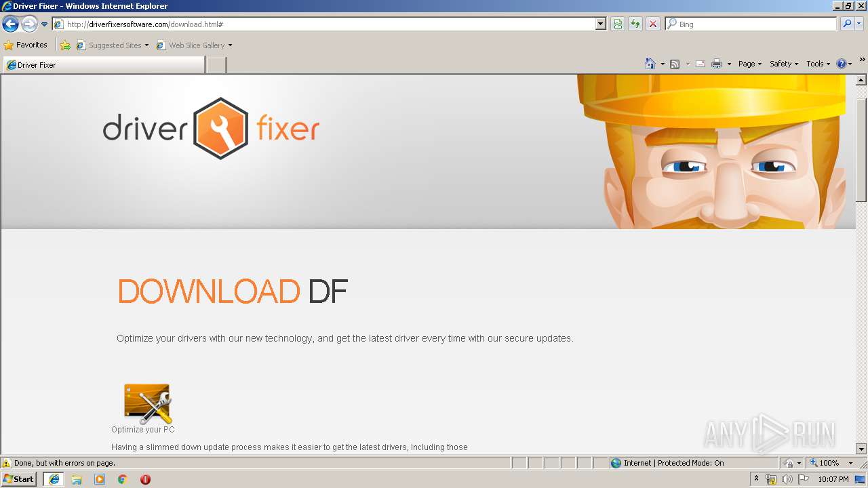The width and height of the screenshot is (868, 488).
Task: Click the scrollbar up arrow
Action: [x=861, y=81]
